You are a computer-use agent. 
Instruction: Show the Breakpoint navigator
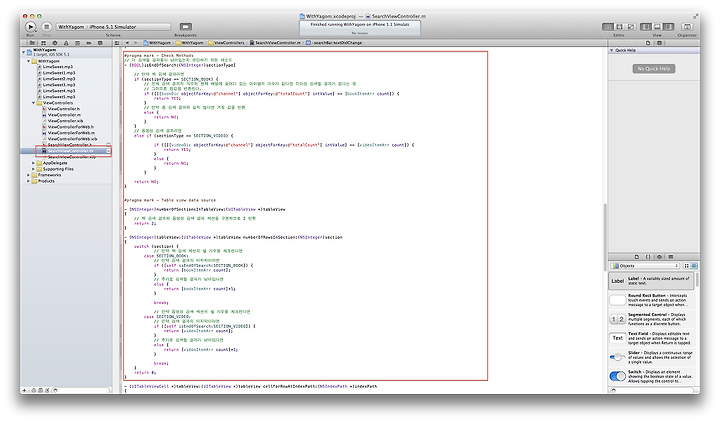click(89, 43)
